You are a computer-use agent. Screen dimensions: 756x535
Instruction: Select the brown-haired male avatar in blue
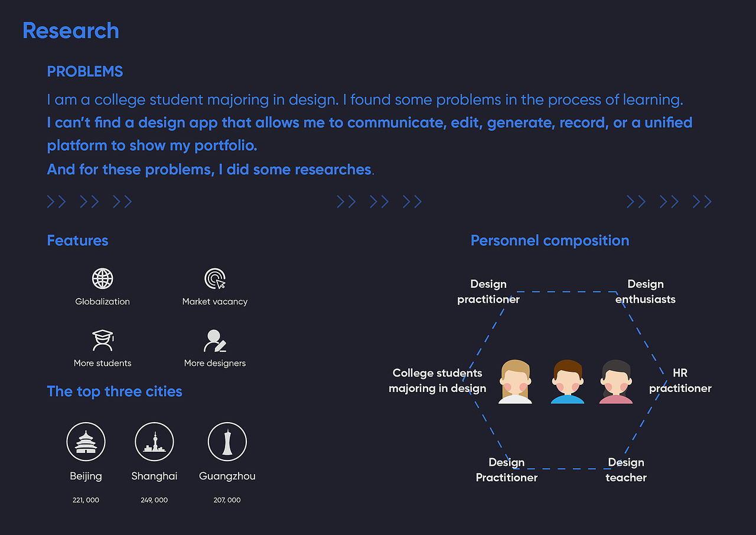(x=568, y=382)
